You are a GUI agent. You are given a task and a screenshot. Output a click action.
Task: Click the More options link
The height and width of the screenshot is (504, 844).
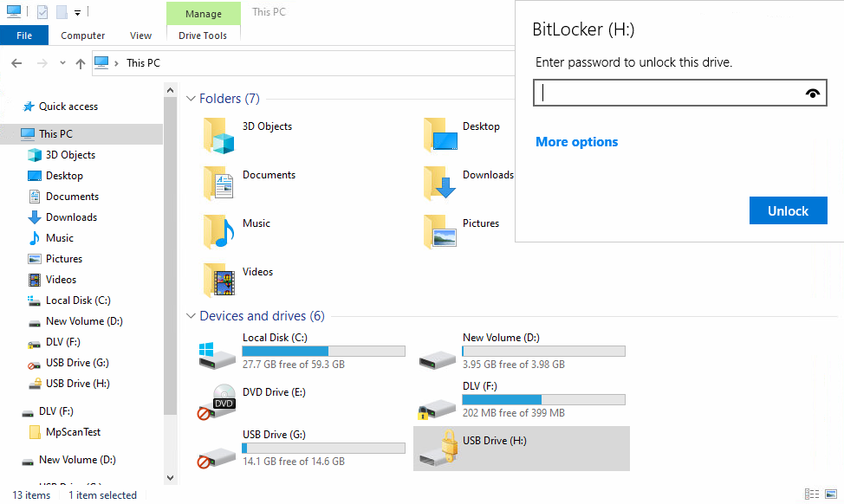point(576,142)
